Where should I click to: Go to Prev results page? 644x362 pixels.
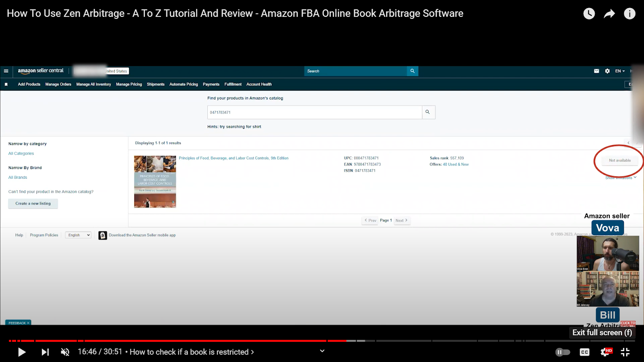[370, 220]
